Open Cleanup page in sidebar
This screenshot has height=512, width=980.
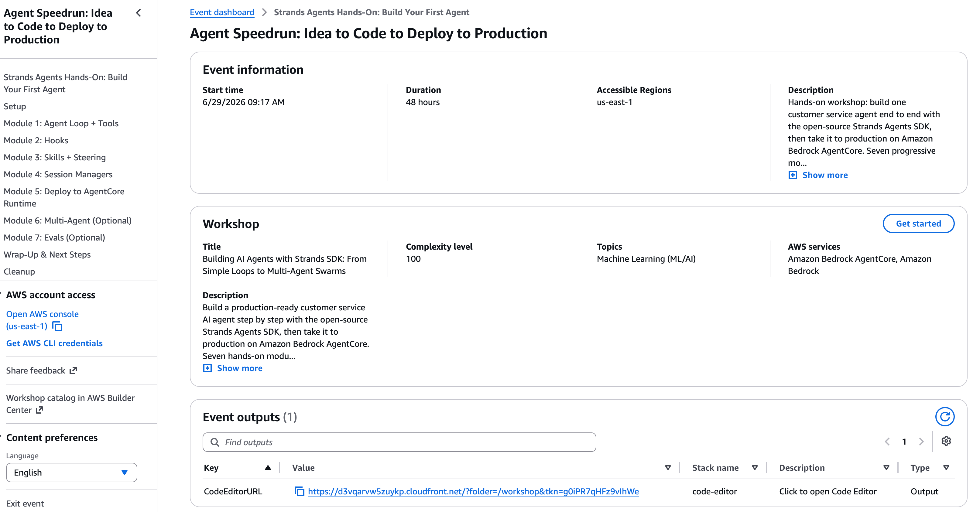[19, 271]
